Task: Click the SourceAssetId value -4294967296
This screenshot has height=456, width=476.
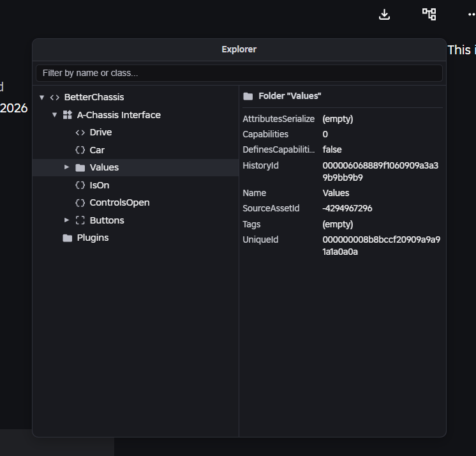Action: point(348,208)
